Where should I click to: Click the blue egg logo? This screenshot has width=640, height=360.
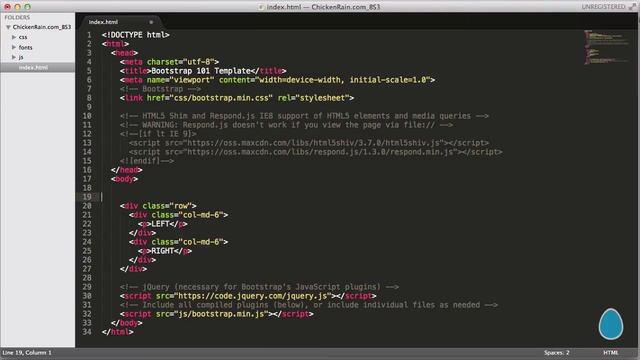[611, 324]
